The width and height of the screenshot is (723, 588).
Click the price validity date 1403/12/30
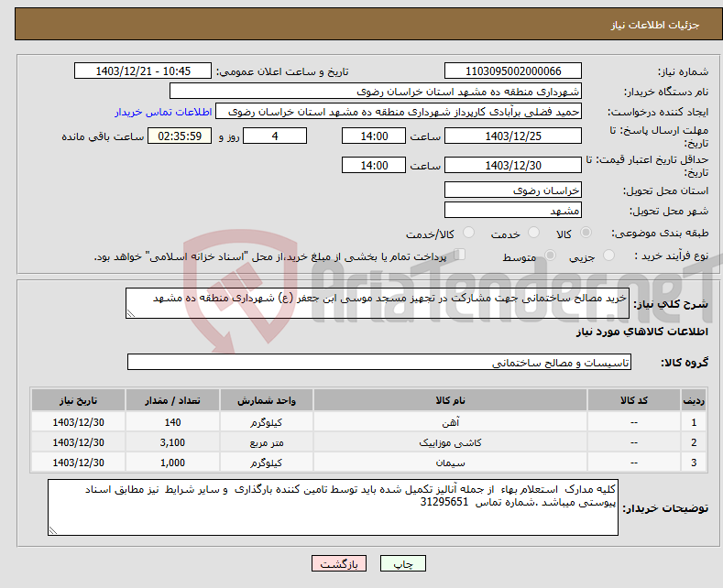click(513, 165)
